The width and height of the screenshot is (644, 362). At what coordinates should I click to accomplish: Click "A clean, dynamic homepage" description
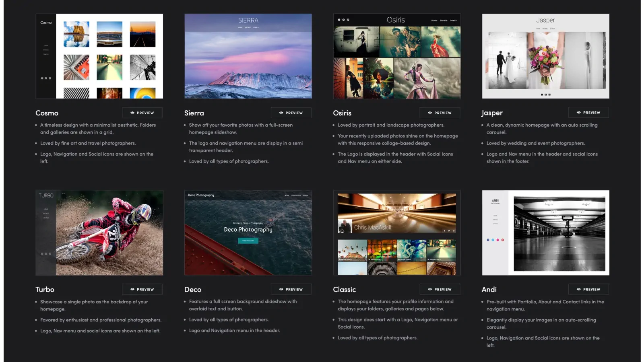(x=542, y=129)
